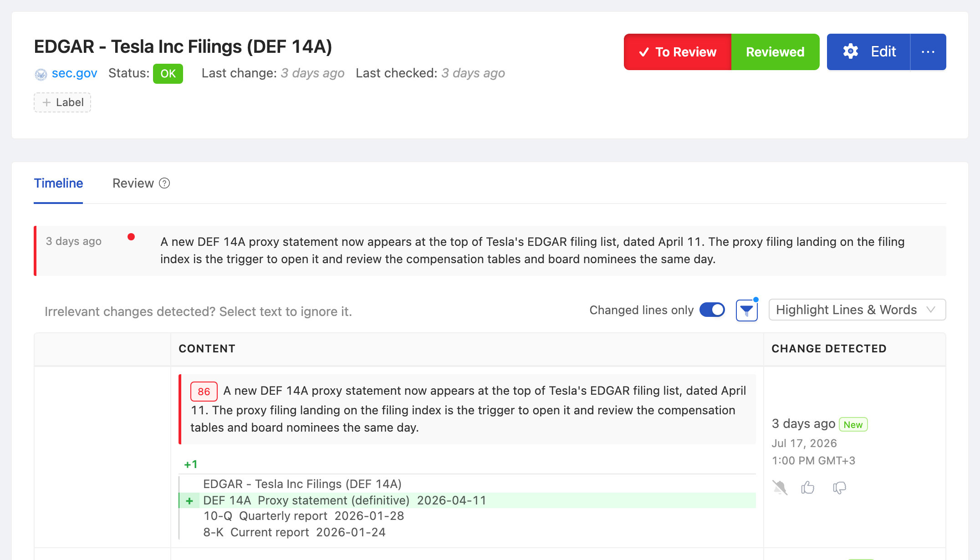The height and width of the screenshot is (560, 980).
Task: Open Highlight Lines & Words dropdown
Action: pos(857,310)
